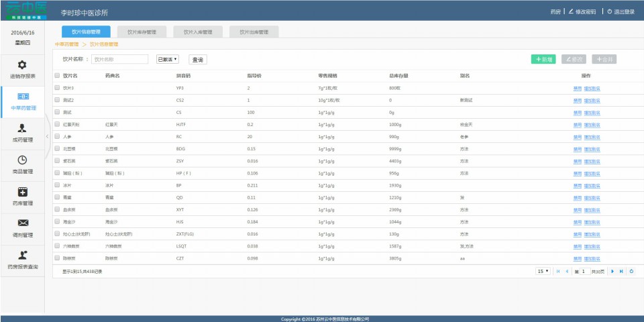Select the 成药管理 person icon
The image size is (644, 322).
pos(22,128)
